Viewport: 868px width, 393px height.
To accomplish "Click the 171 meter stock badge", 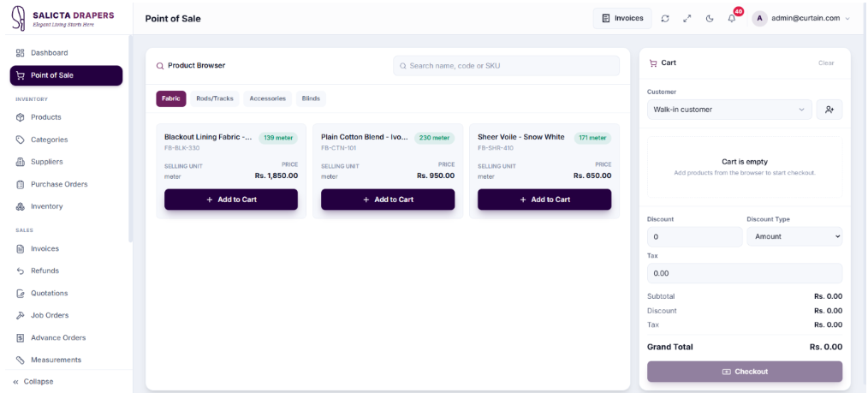I will click(593, 138).
